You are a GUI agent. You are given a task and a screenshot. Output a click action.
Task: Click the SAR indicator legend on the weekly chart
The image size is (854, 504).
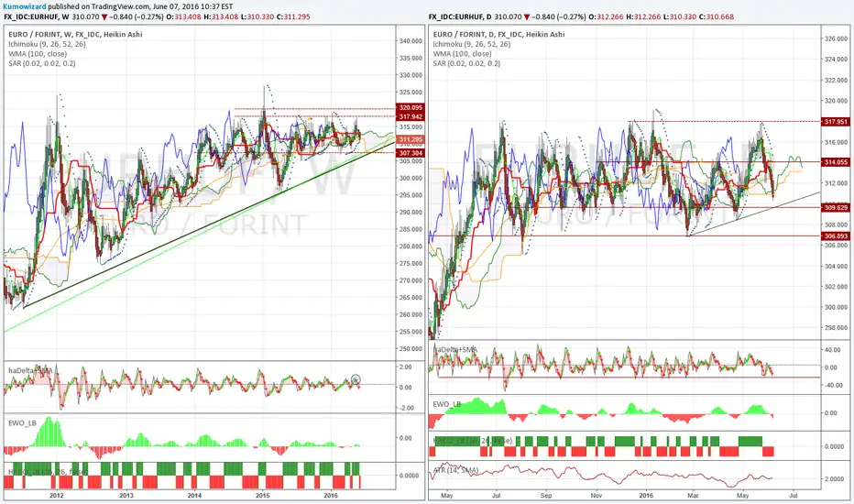[x=42, y=64]
